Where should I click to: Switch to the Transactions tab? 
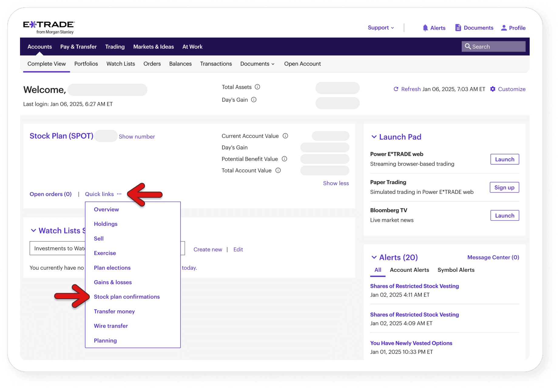[x=216, y=64]
